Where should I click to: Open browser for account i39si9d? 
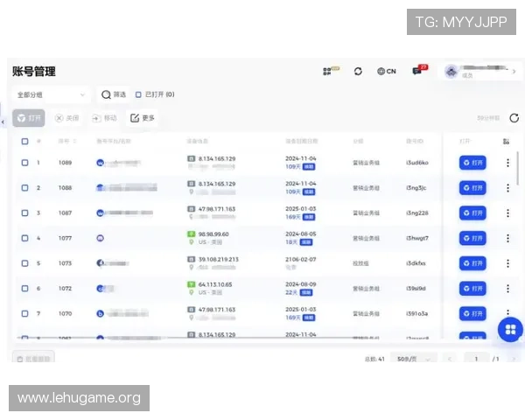pos(472,289)
